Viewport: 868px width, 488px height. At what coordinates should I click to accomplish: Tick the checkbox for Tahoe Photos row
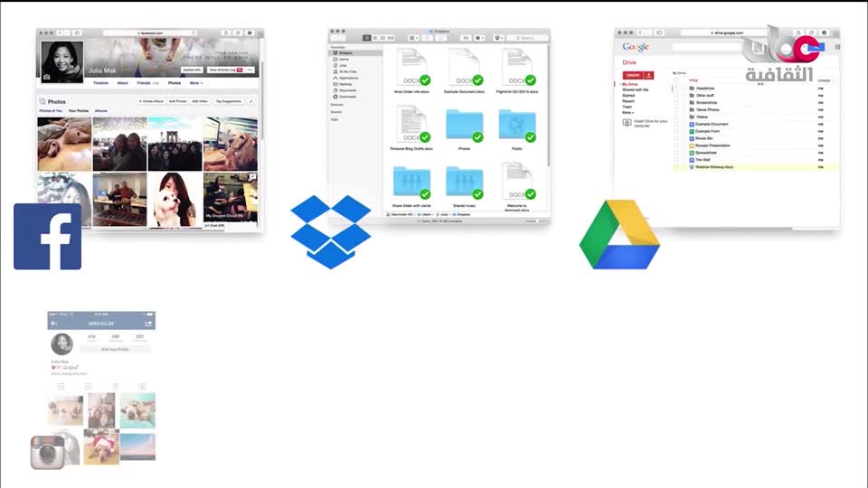(676, 109)
